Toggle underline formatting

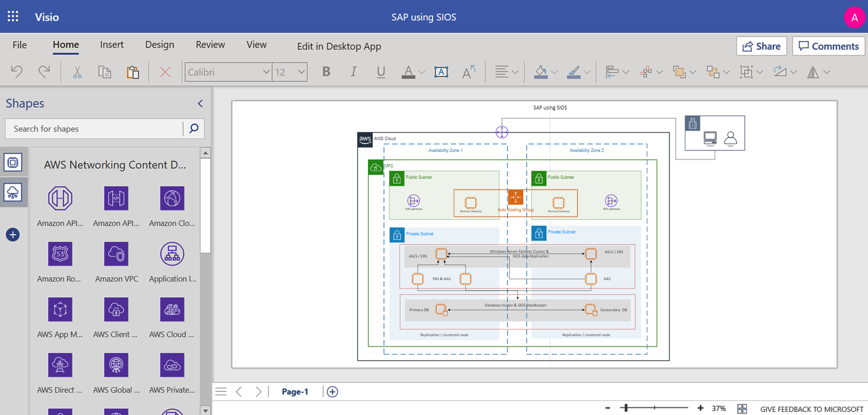380,71
